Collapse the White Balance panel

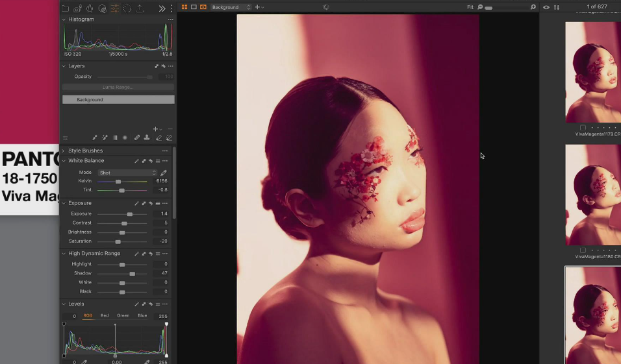coord(64,161)
